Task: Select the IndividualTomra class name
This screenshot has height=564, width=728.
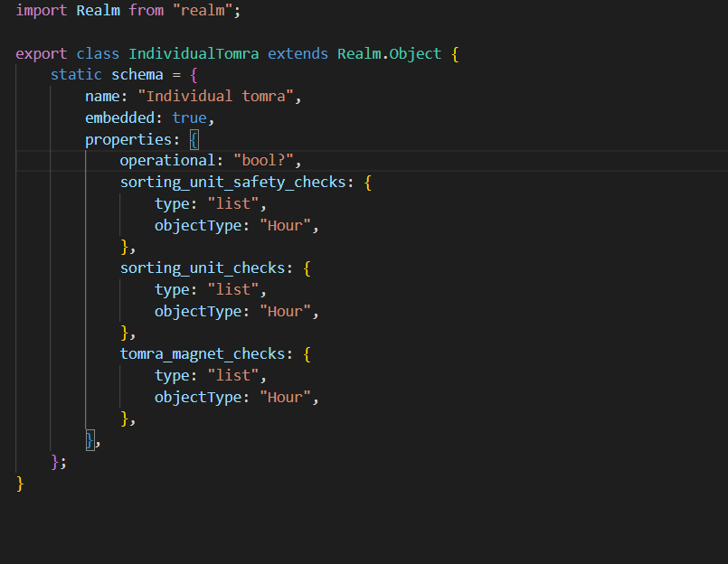Action: (x=194, y=53)
